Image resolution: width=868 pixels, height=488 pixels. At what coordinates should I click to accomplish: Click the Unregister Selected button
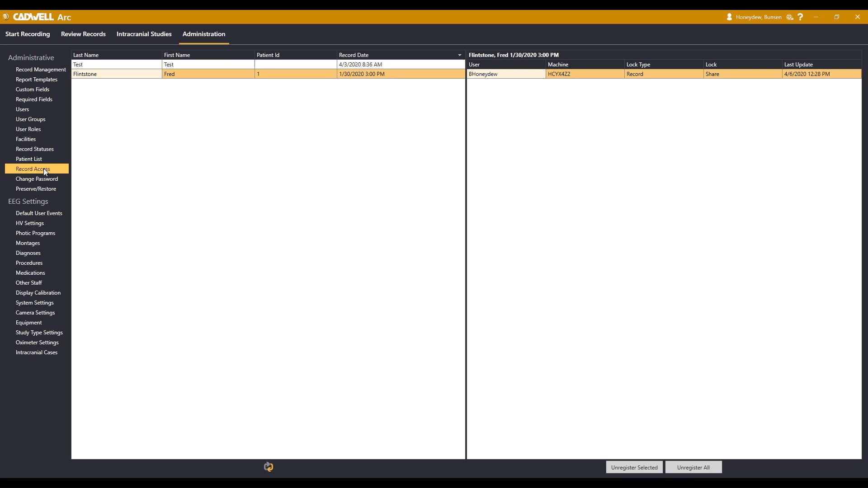coord(634,467)
